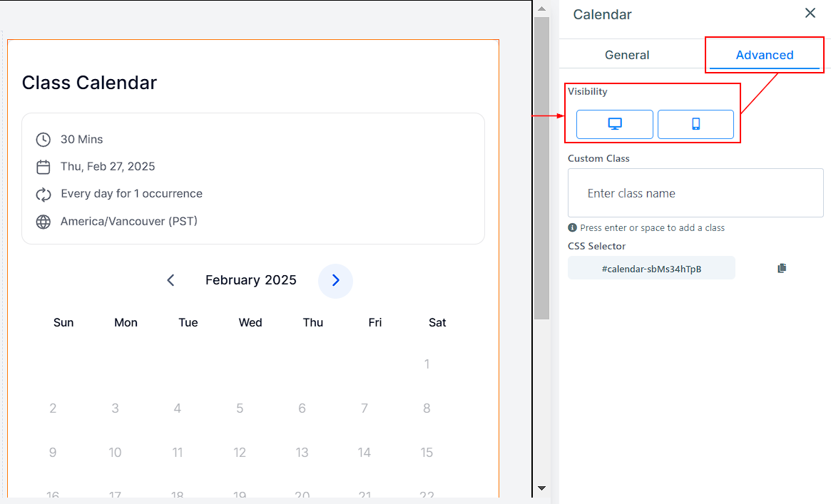Toggle desktop visibility monitor button
The width and height of the screenshot is (831, 504).
click(x=614, y=124)
